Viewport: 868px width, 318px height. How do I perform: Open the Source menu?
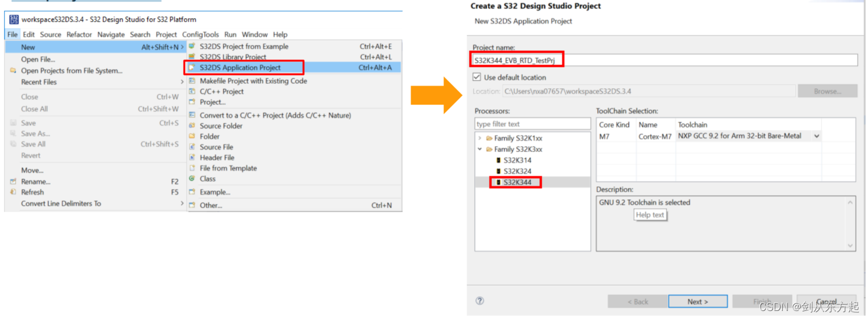(51, 34)
